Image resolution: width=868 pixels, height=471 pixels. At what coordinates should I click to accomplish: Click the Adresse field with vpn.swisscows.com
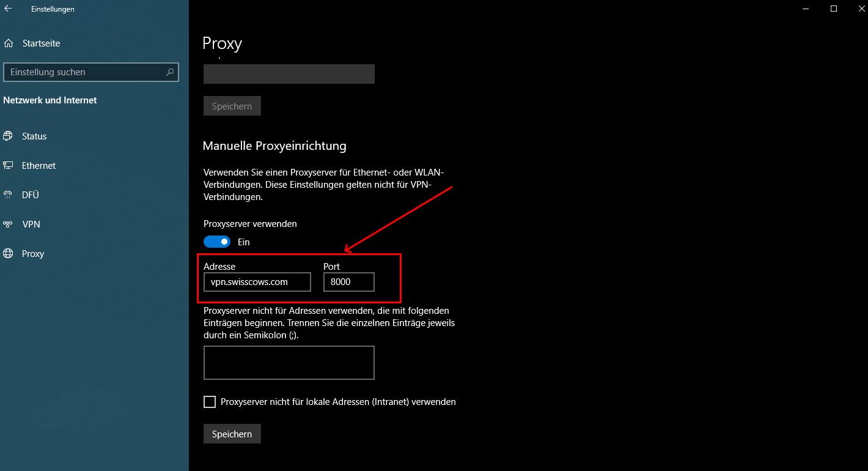(x=257, y=282)
